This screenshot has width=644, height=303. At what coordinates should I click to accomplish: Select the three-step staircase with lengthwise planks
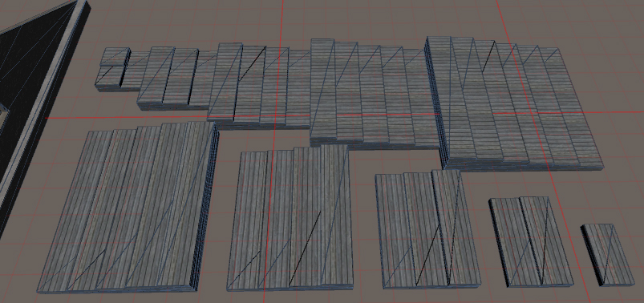[x=427, y=229]
